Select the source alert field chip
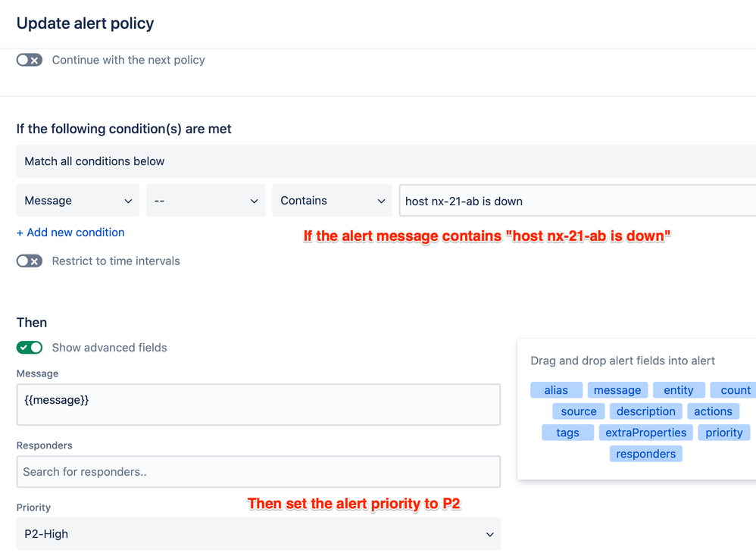The width and height of the screenshot is (756, 556). coord(578,411)
